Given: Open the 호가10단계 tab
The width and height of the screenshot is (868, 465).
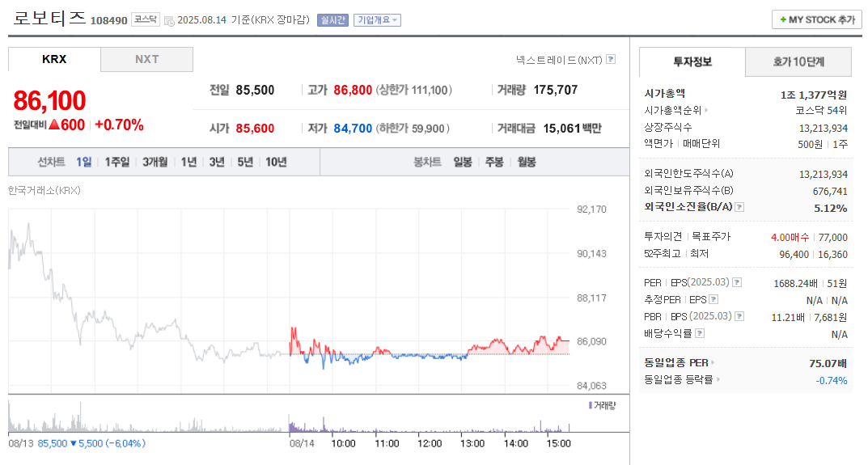Looking at the screenshot, I should (x=798, y=62).
